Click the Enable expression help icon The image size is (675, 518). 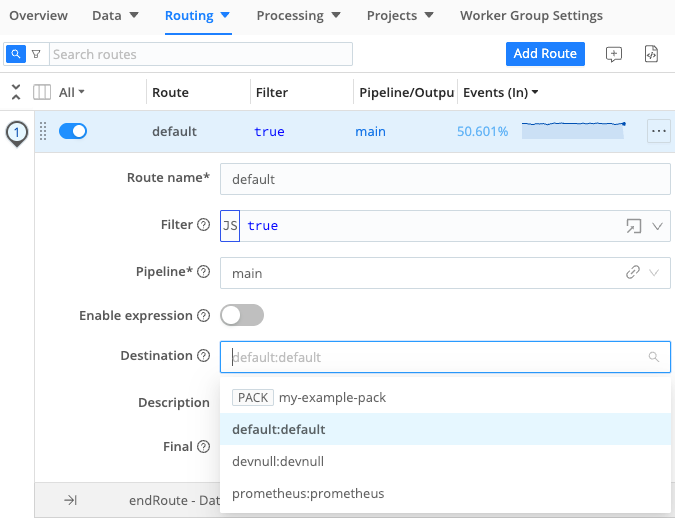[203, 316]
